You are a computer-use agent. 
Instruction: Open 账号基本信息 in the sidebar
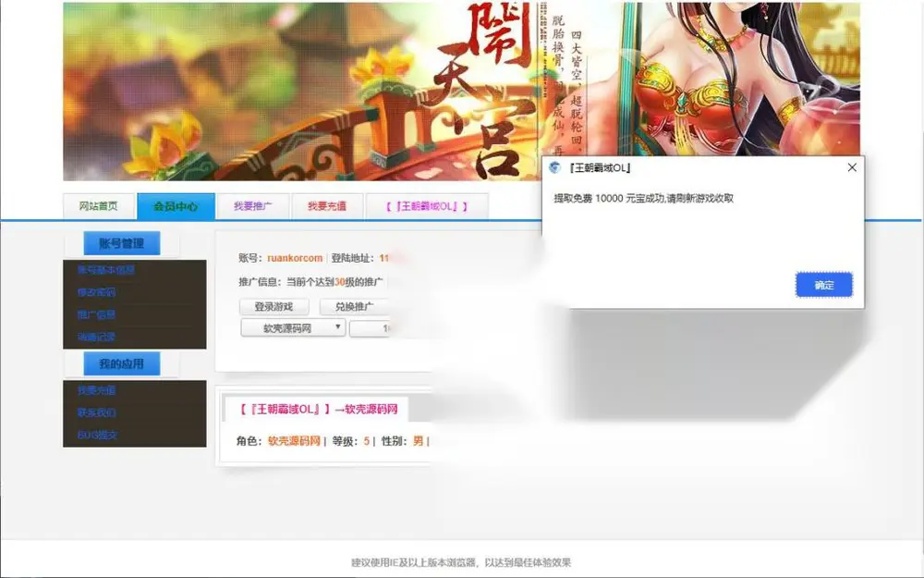[106, 270]
